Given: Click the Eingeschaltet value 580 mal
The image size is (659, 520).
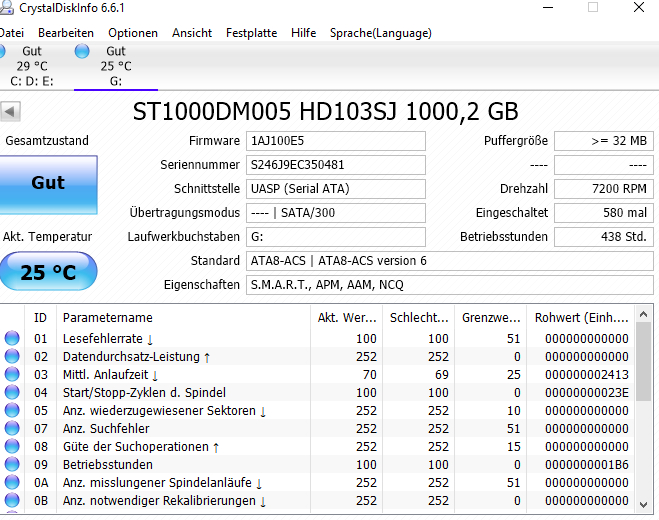Looking at the screenshot, I should [604, 213].
